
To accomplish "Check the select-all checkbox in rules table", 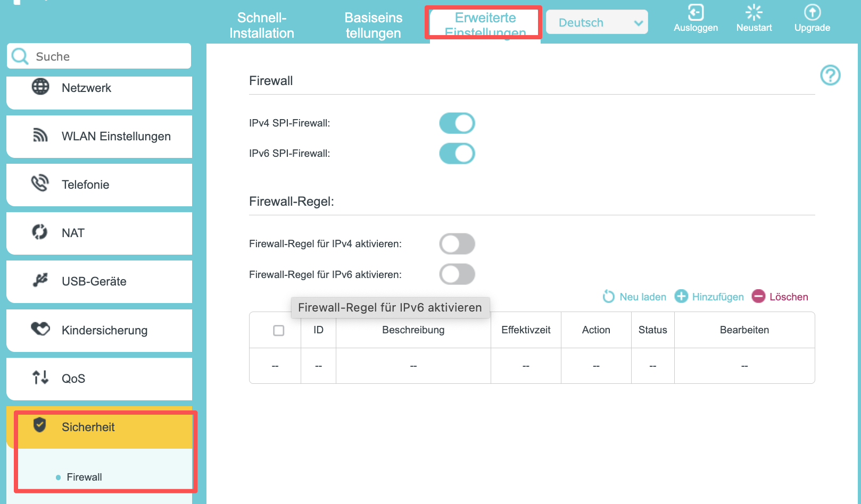I will (278, 330).
